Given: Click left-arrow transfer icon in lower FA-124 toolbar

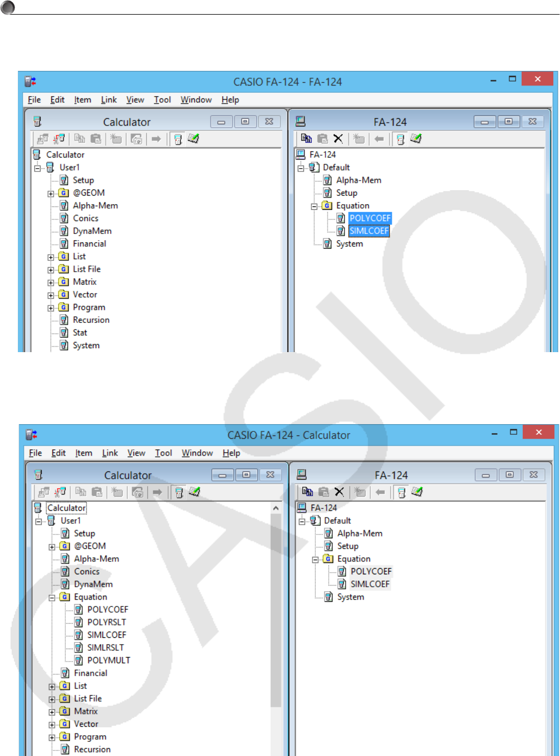Looking at the screenshot, I should coord(380,492).
